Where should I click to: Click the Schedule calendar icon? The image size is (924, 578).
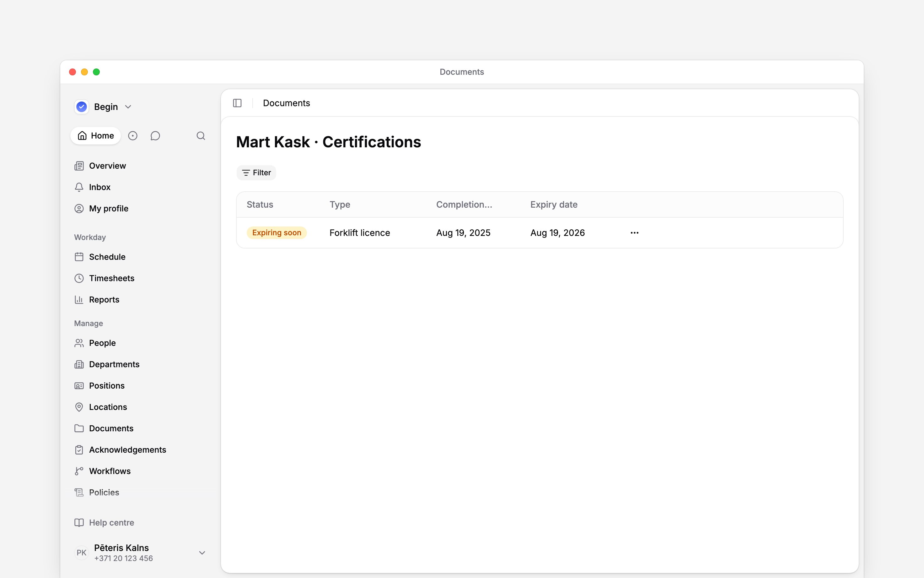point(79,257)
